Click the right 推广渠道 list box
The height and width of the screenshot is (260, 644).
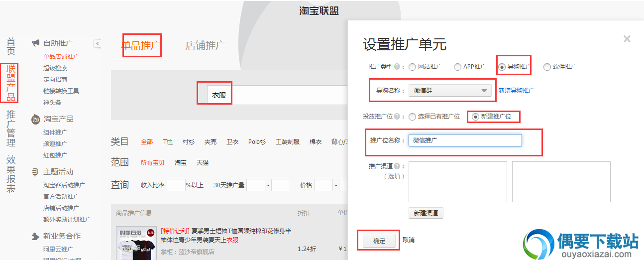[x=561, y=182]
